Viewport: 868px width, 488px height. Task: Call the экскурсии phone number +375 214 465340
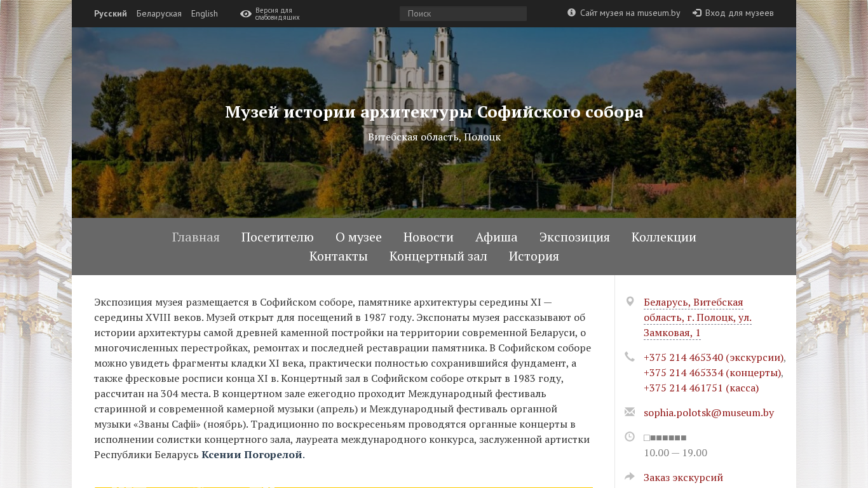714,357
